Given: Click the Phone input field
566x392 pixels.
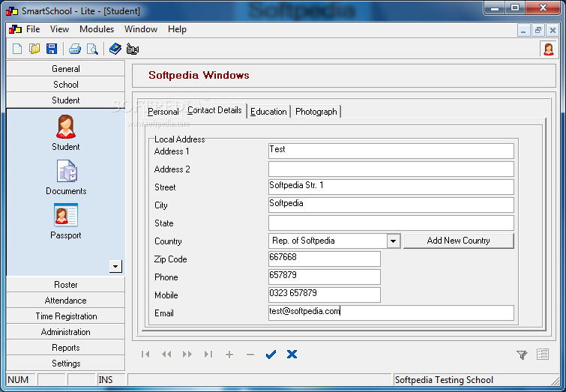Looking at the screenshot, I should click(324, 277).
